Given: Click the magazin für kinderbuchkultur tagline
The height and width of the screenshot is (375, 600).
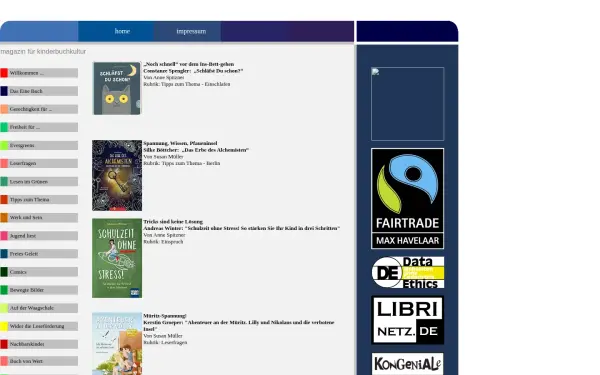Looking at the screenshot, I should pyautogui.click(x=43, y=51).
